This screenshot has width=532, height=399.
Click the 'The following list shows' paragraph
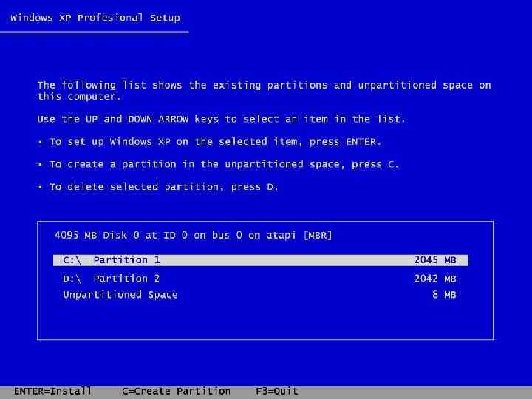pos(264,91)
